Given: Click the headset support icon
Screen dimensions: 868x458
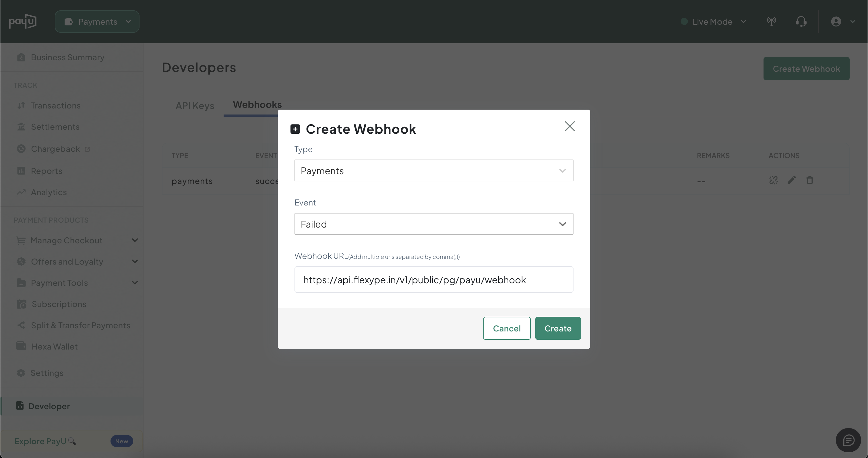Looking at the screenshot, I should coord(801,22).
